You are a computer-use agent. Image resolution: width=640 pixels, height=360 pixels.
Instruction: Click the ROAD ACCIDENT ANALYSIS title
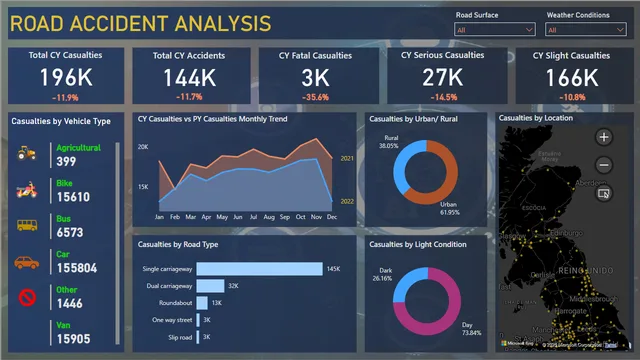[141, 23]
